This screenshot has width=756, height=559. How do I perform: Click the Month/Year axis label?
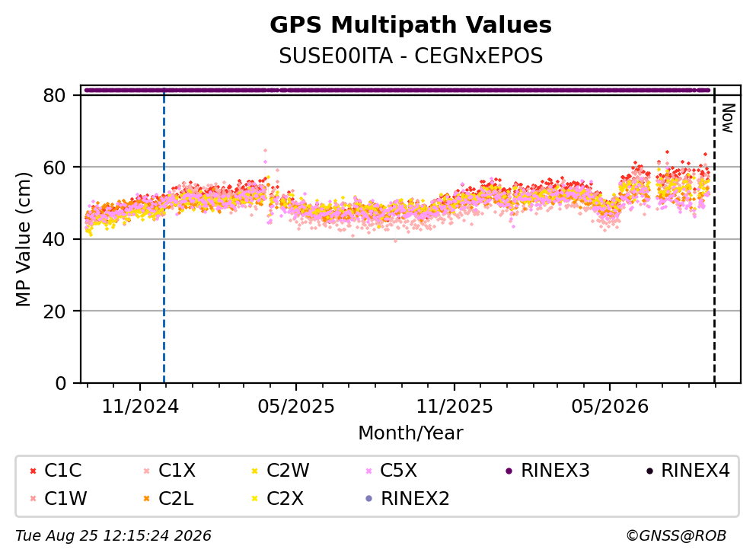click(x=411, y=433)
